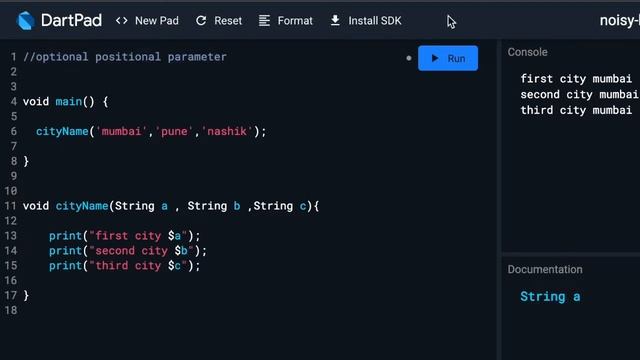This screenshot has width=640, height=360.
Task: Click the "third city $c" print line
Action: [125, 266]
